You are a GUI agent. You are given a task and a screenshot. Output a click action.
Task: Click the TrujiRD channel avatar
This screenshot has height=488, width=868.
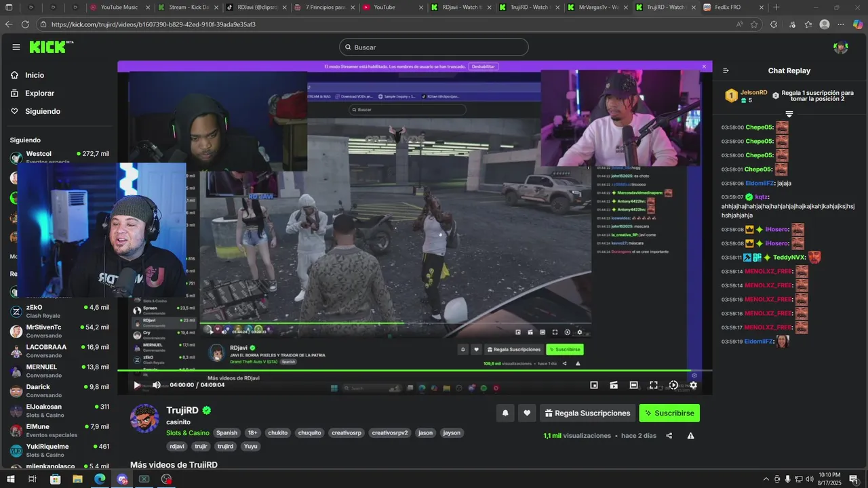[x=144, y=418]
